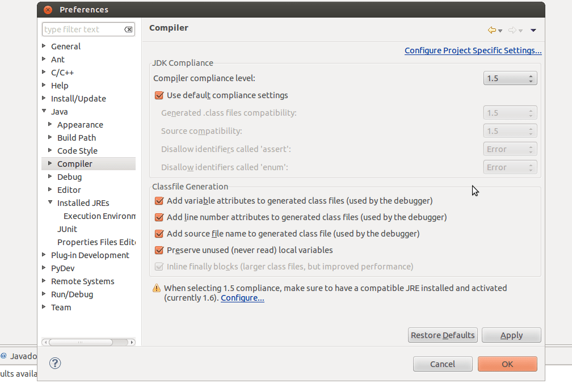
Task: Expand the Debug node under Java
Action: pyautogui.click(x=50, y=176)
